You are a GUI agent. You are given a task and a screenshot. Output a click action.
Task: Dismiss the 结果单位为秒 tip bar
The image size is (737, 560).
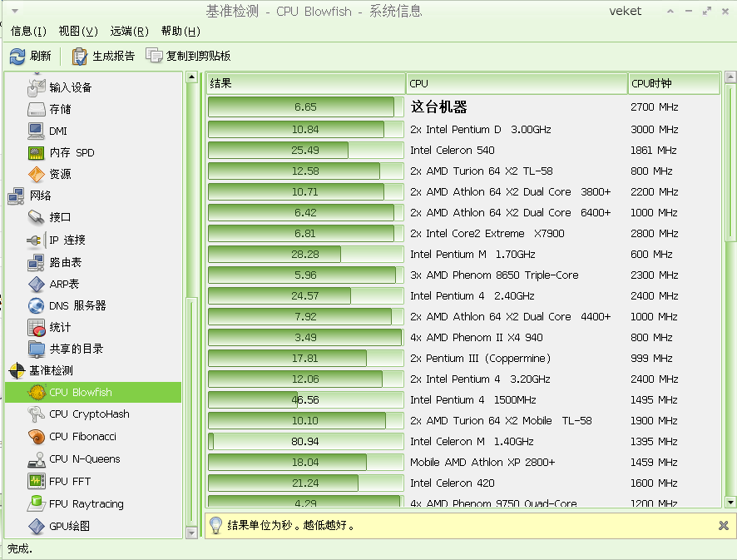(x=724, y=525)
